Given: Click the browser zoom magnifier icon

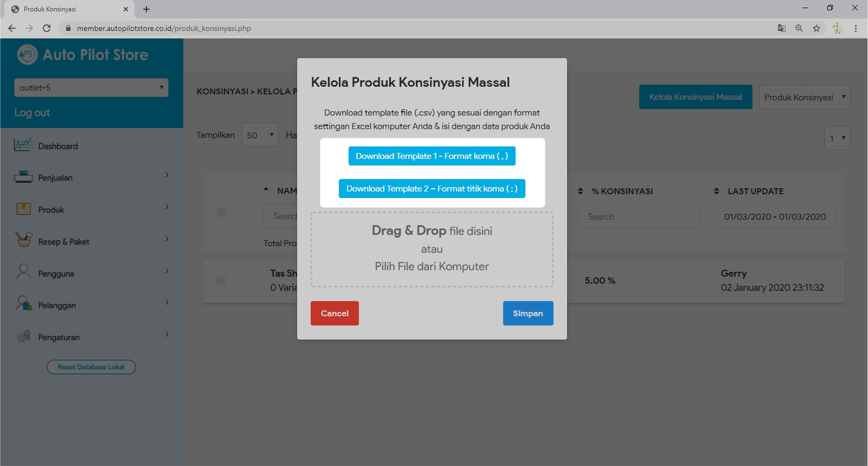Looking at the screenshot, I should [799, 28].
